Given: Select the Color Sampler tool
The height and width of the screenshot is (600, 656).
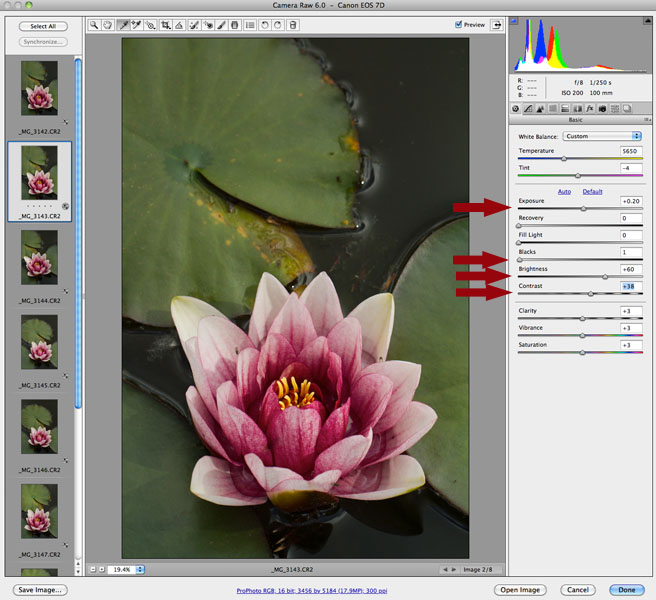Looking at the screenshot, I should 136,25.
